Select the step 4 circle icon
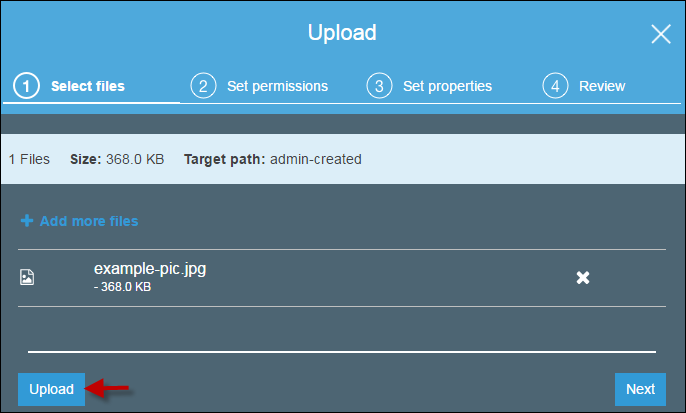 (555, 86)
